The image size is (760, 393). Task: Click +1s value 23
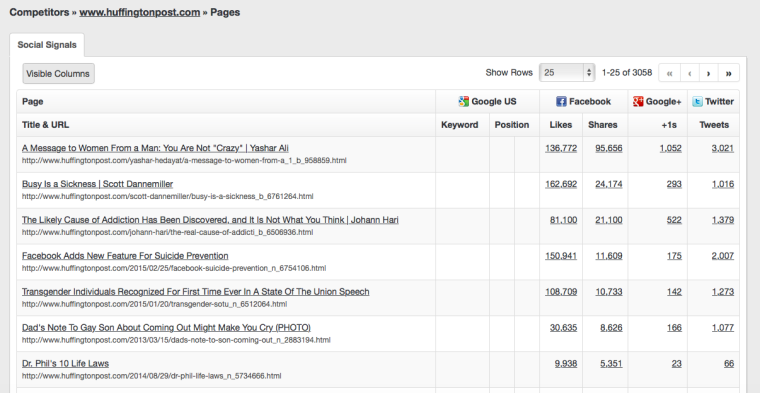point(676,363)
